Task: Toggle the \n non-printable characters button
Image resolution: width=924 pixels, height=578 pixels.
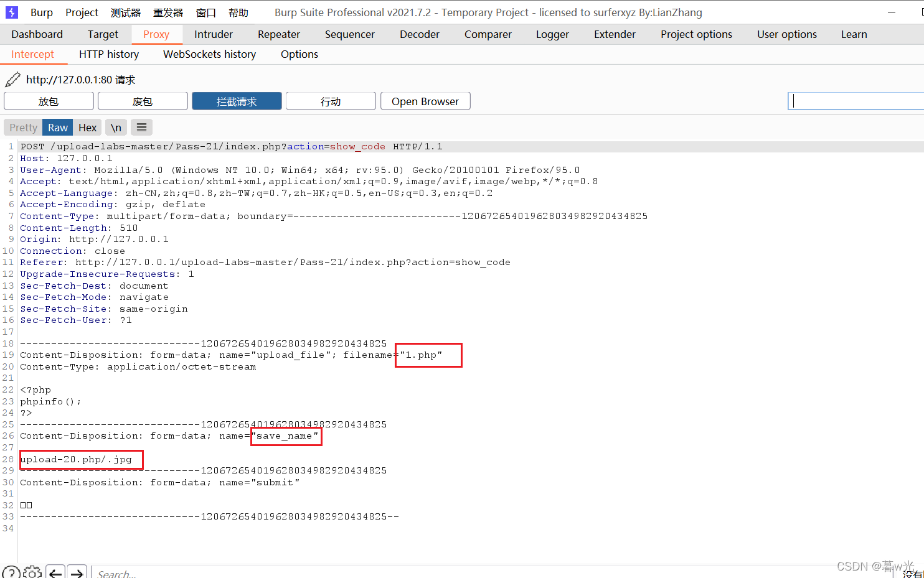Action: point(116,128)
